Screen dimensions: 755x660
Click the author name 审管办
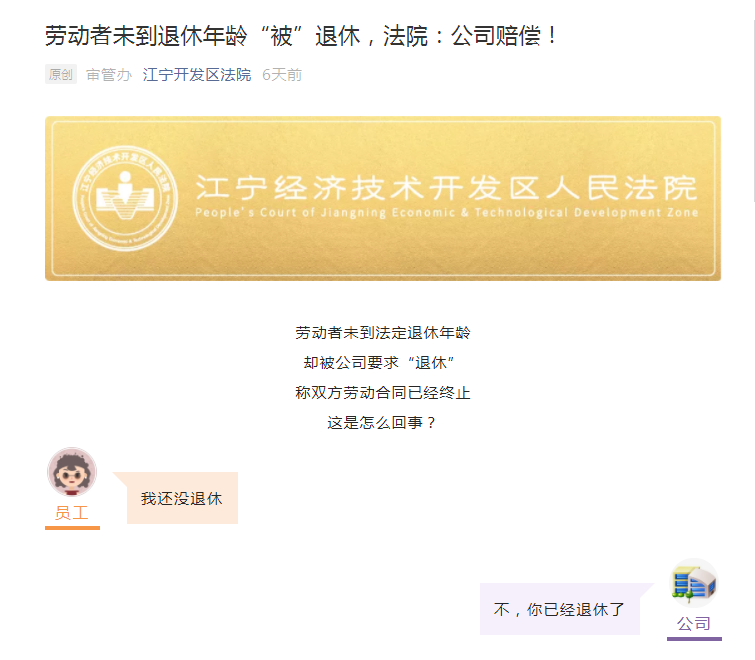(108, 75)
